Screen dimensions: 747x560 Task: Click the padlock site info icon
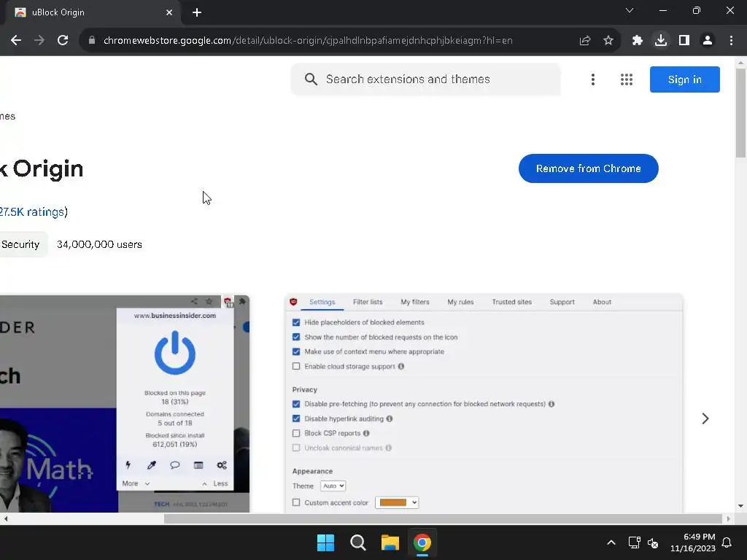[91, 41]
